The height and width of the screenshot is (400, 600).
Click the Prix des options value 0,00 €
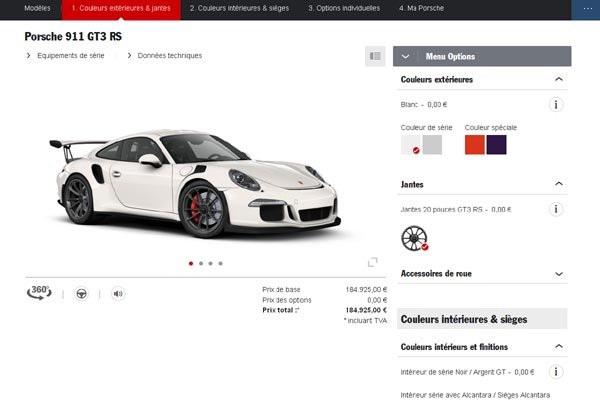pos(377,300)
